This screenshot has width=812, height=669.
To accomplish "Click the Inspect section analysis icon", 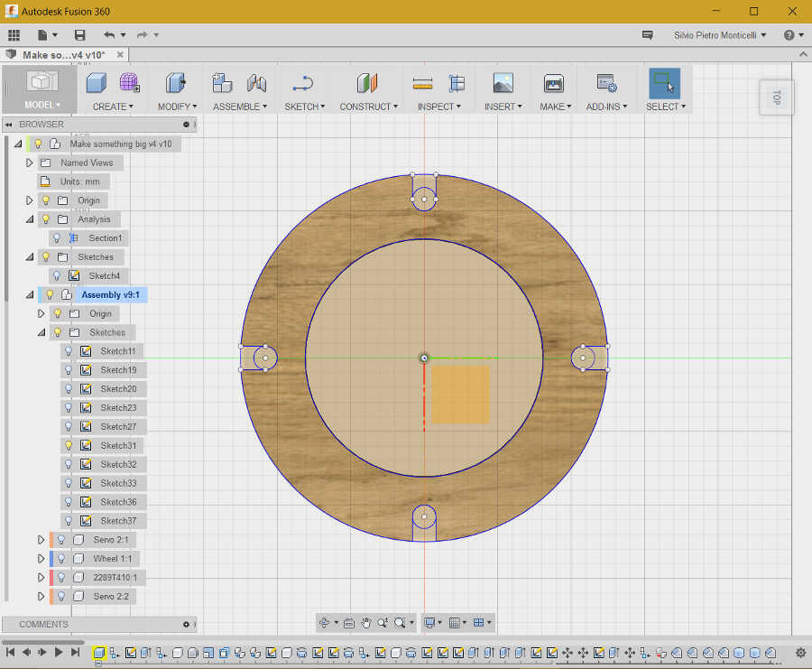I will tap(457, 83).
